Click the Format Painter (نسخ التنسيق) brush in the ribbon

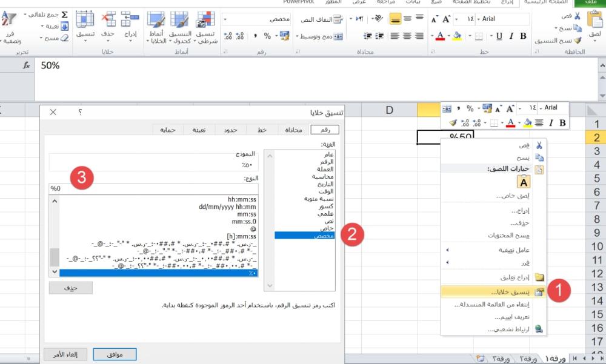point(578,40)
